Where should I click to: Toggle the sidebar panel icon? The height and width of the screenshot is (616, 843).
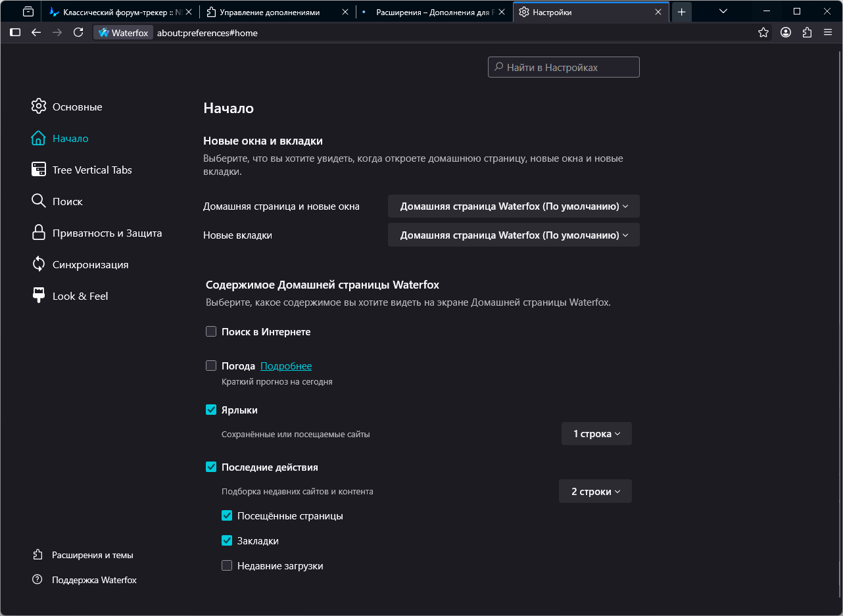15,32
